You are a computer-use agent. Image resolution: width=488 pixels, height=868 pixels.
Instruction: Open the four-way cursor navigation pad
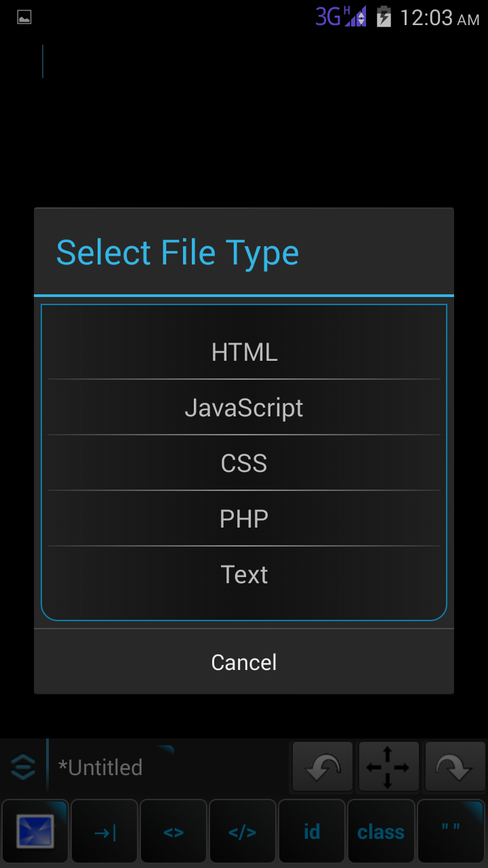pos(388,767)
